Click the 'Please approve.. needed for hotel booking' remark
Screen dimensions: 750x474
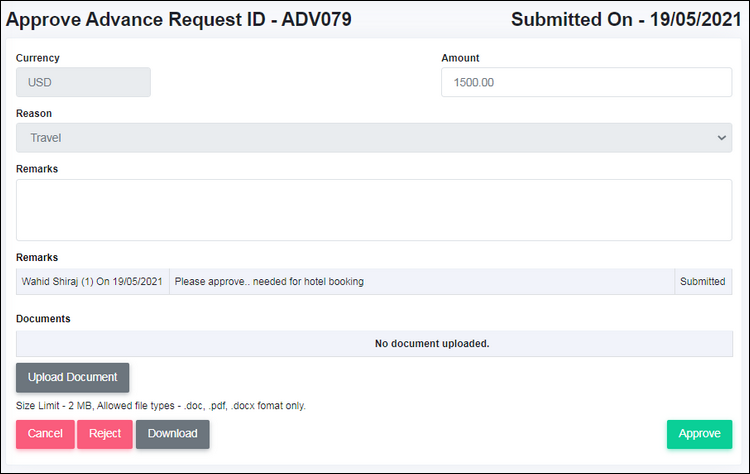(x=269, y=282)
